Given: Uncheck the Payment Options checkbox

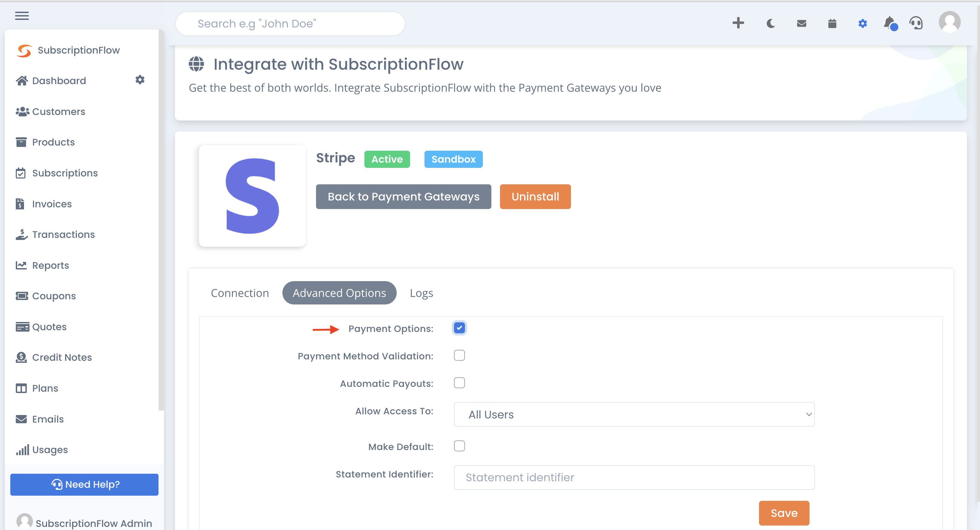Looking at the screenshot, I should (459, 328).
